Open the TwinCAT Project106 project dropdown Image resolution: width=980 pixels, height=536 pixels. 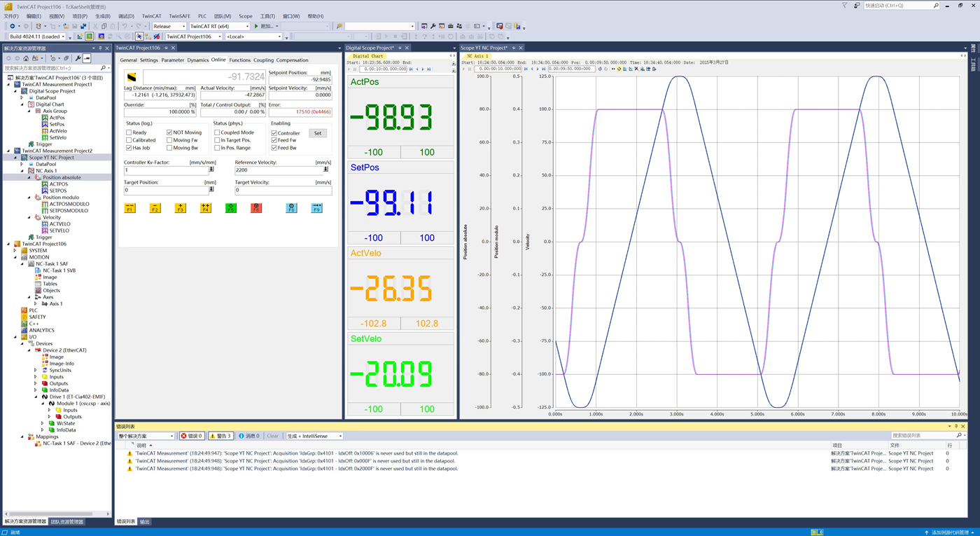194,36
